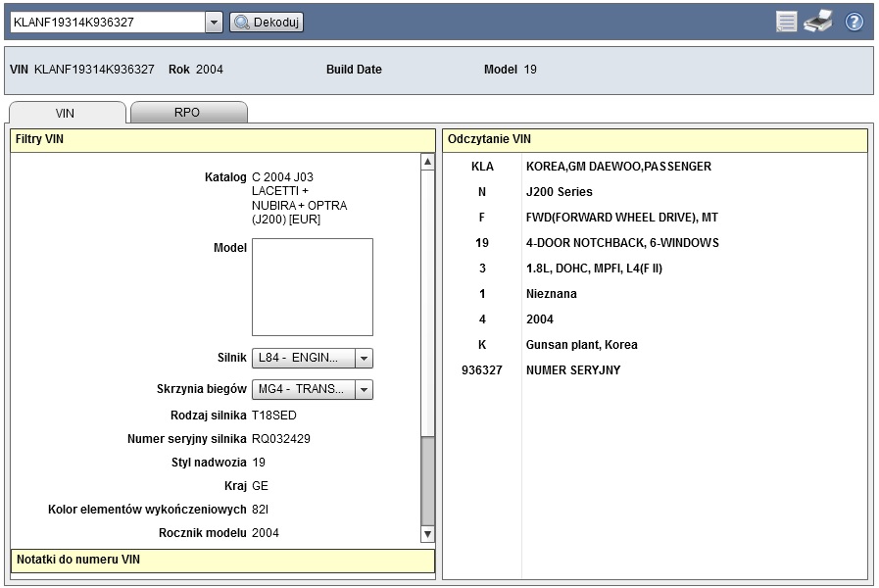879x588 pixels.
Task: Open the VIN history dropdown arrow
Action: click(214, 22)
